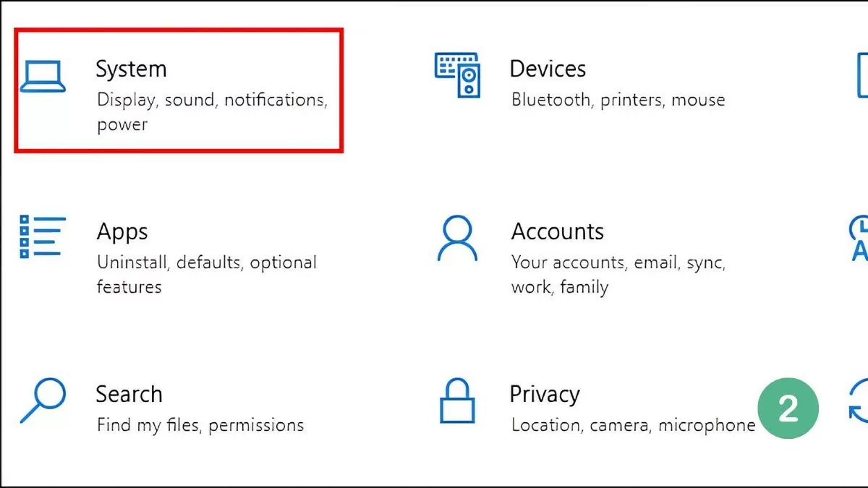Click the partially visible clock icon beside Accounts
The height and width of the screenshot is (488, 868).
tap(859, 239)
